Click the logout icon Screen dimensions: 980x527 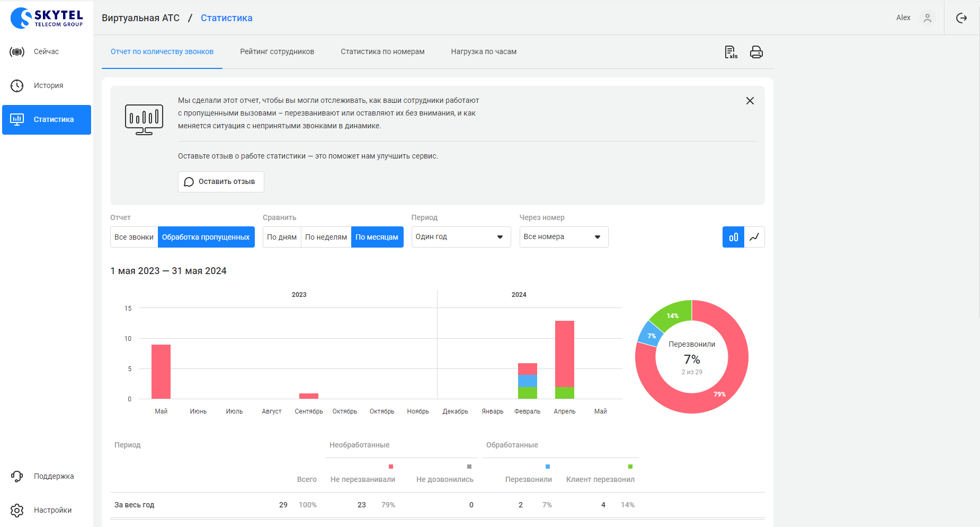pyautogui.click(x=961, y=18)
